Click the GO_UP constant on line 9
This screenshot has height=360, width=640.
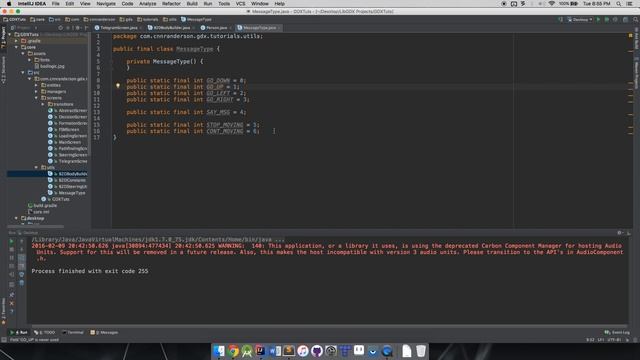pyautogui.click(x=215, y=87)
